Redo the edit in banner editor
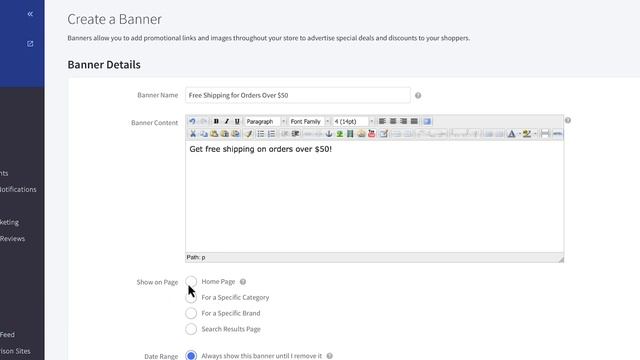This screenshot has height=360, width=640. pos(203,121)
